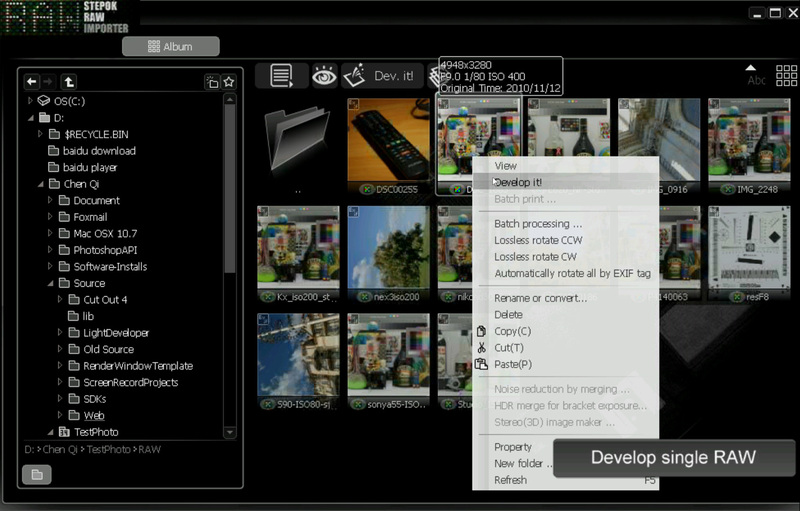800x511 pixels.
Task: Open the list/details document icon in toolbar
Action: [x=281, y=76]
